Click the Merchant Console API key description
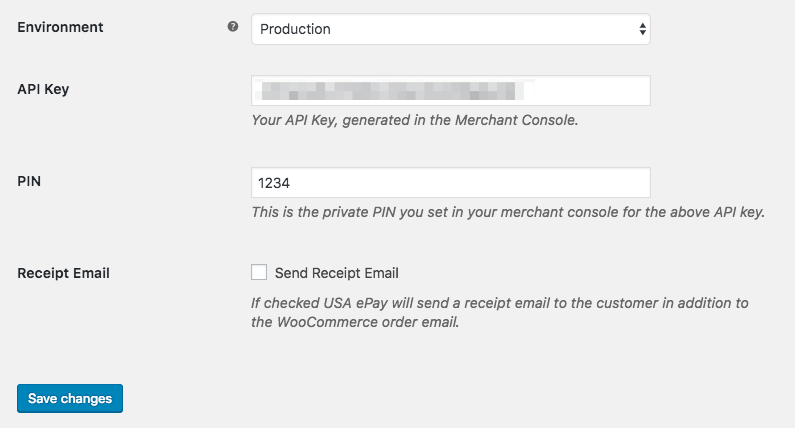Viewport: 795px width, 428px height. coord(415,120)
